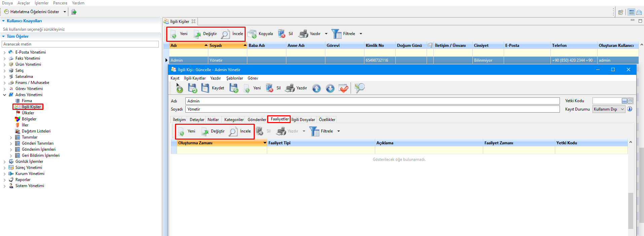Click the Kopyala icon in İlgili Kişiler toolbar
Viewport: 644px width, 236px height.
point(252,34)
